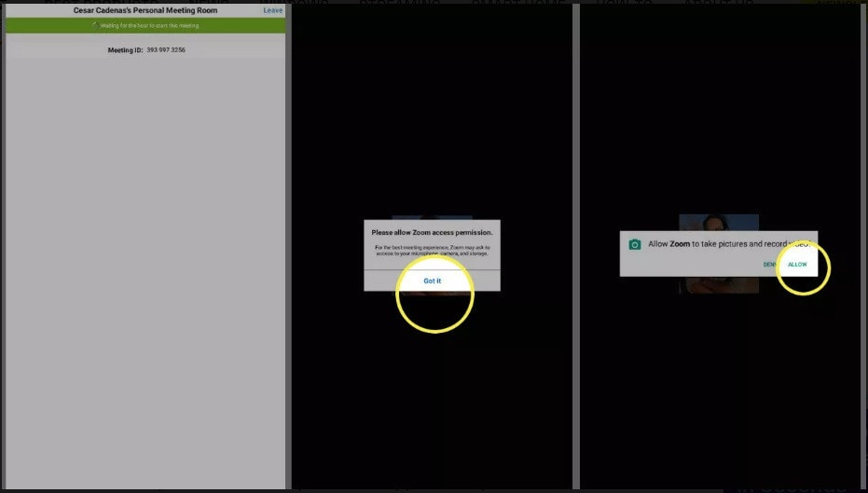
Task: Click 'Waiting for the host' green banner
Action: pos(145,25)
